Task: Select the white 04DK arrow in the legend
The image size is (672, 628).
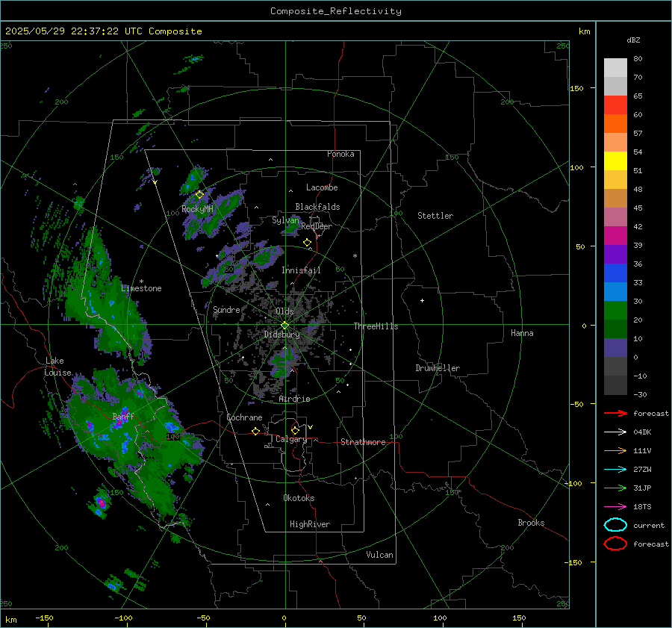Action: pos(615,432)
